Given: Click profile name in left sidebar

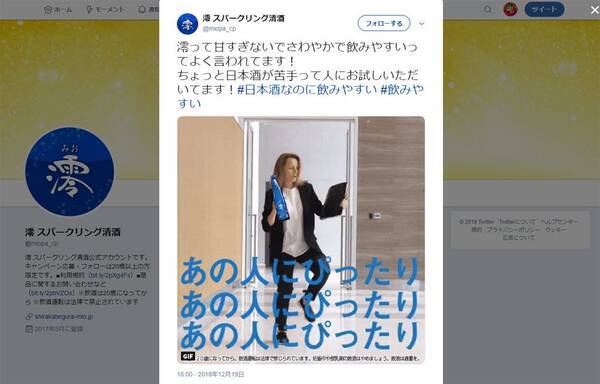Looking at the screenshot, I should [x=73, y=232].
